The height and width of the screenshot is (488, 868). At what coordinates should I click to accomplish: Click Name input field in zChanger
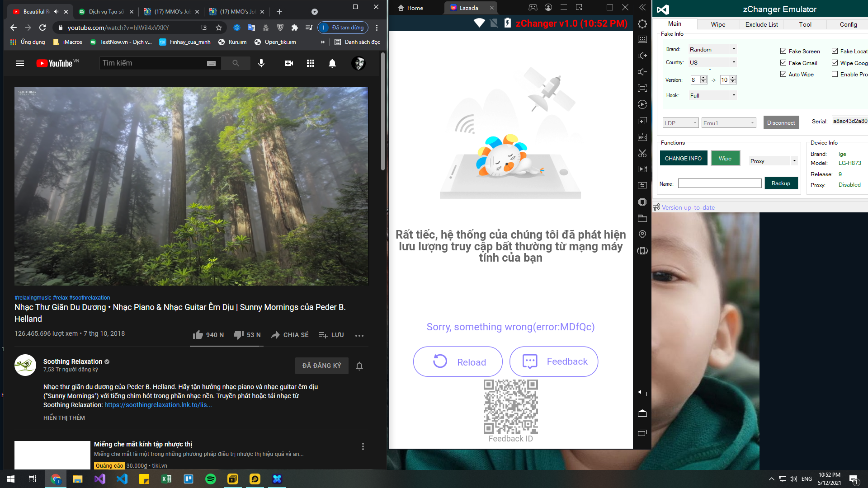click(x=720, y=183)
